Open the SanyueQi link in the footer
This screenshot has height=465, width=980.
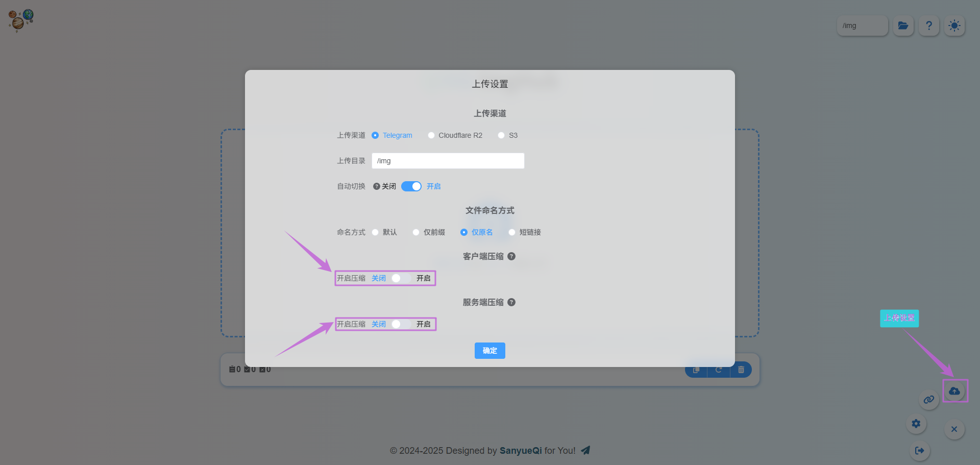(x=520, y=450)
